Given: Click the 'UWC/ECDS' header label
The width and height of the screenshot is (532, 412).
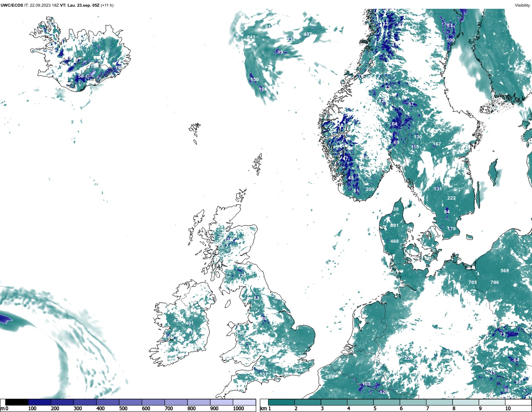Looking at the screenshot, I should [12, 5].
